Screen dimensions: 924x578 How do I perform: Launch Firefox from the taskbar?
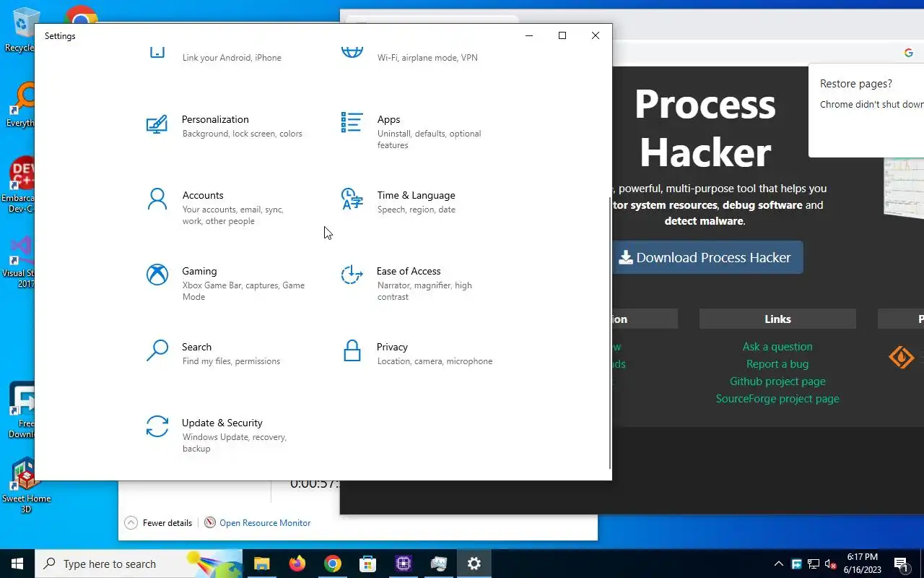pyautogui.click(x=297, y=564)
